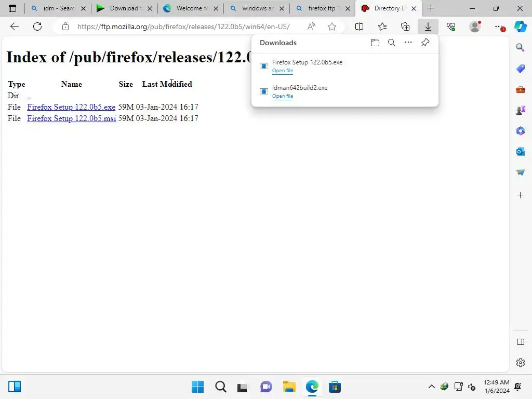The height and width of the screenshot is (399, 532).
Task: View site information lock icon
Action: point(65,26)
